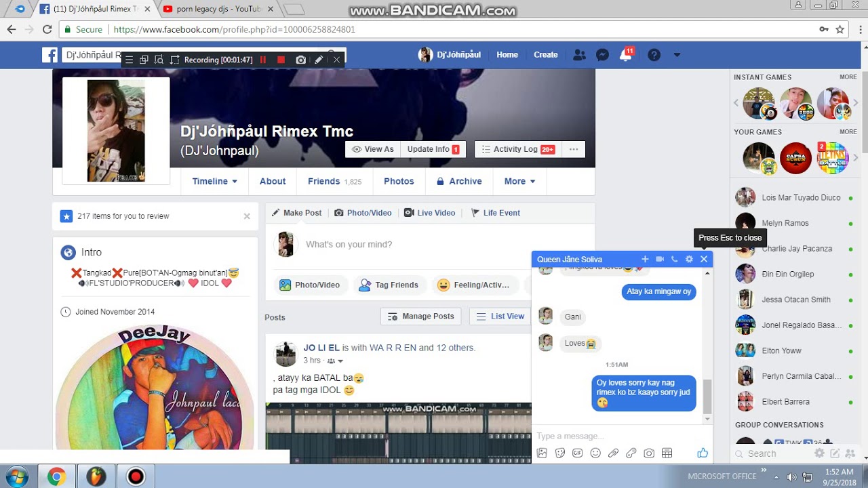The height and width of the screenshot is (488, 868).
Task: Open the chat sidebar settings gear
Action: 819,453
